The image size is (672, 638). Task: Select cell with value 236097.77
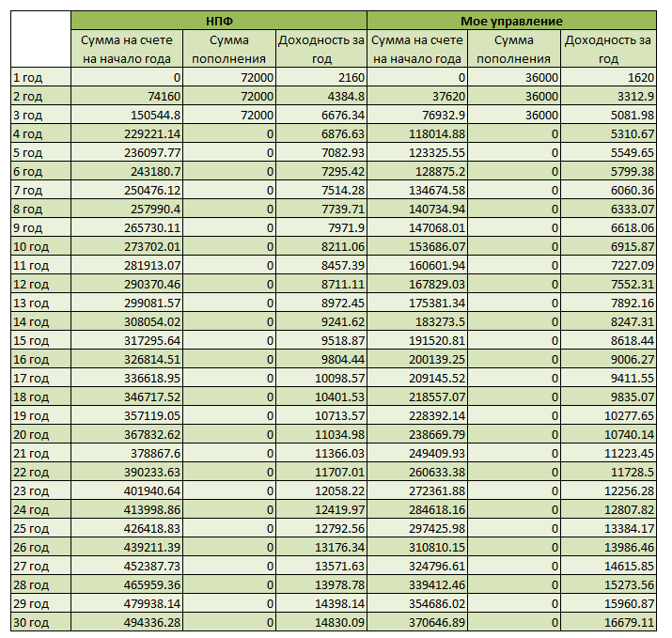tap(127, 152)
